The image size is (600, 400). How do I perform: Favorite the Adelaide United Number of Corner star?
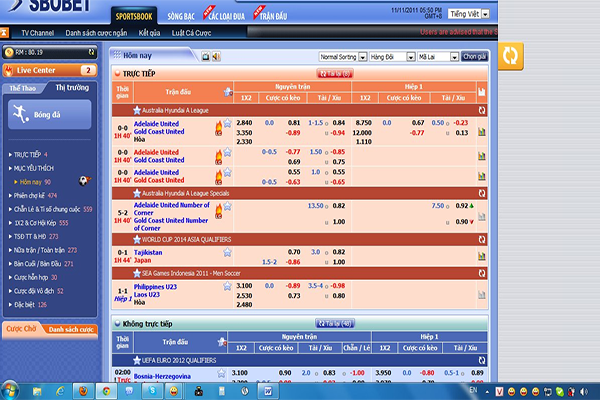tap(228, 206)
